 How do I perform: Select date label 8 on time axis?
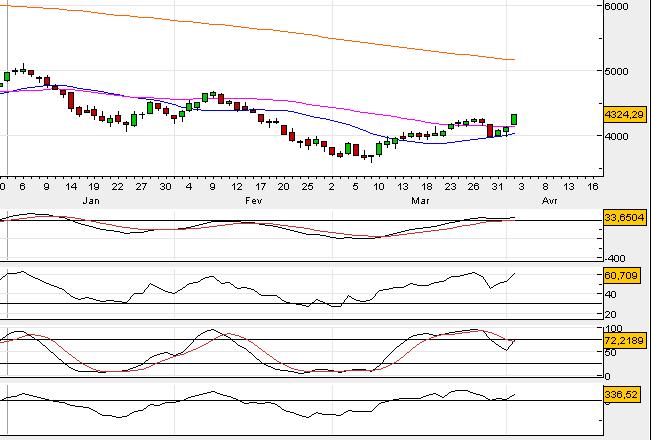pos(545,187)
